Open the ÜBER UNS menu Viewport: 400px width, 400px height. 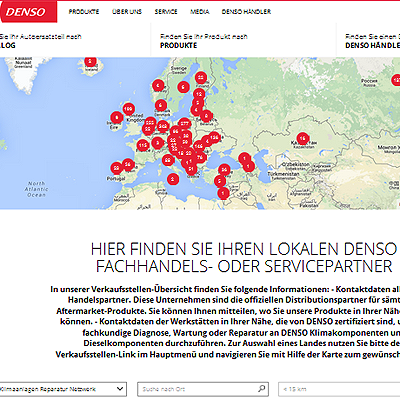tap(127, 12)
